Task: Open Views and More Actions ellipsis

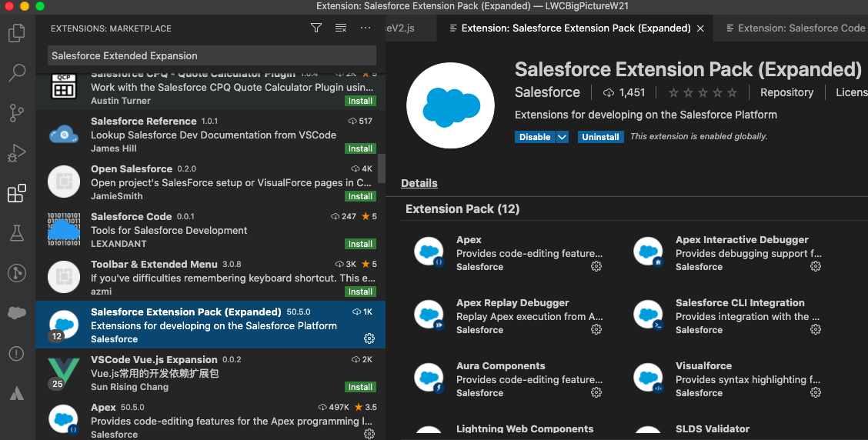Action: pos(366,28)
